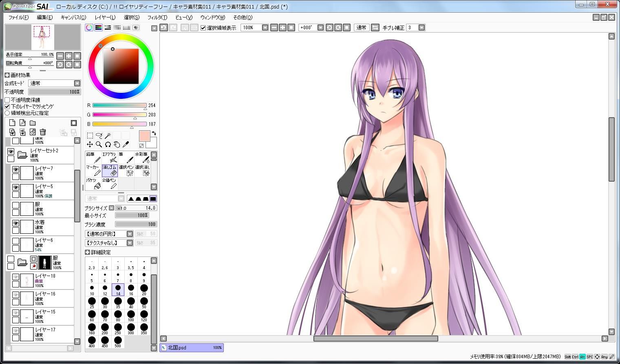620x364 pixels.
Task: Click the 北国.psd document tab
Action: 192,348
